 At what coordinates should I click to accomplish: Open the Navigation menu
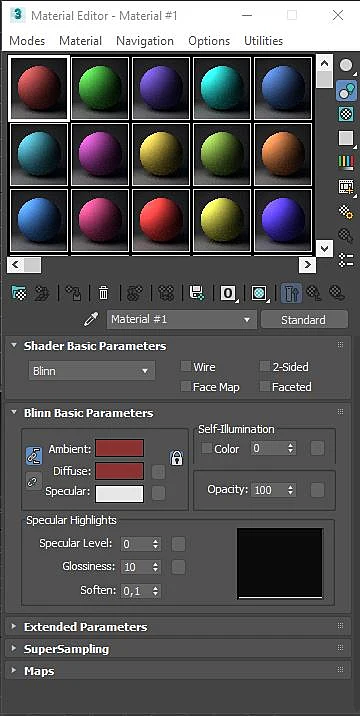pos(145,41)
